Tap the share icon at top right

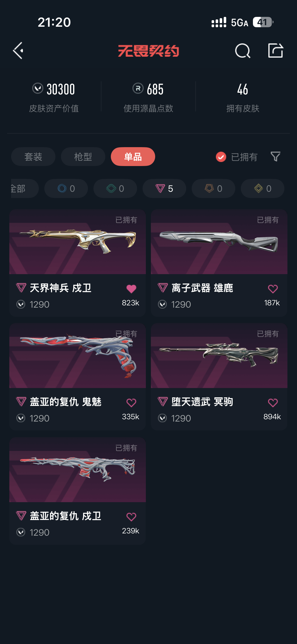pos(275,50)
